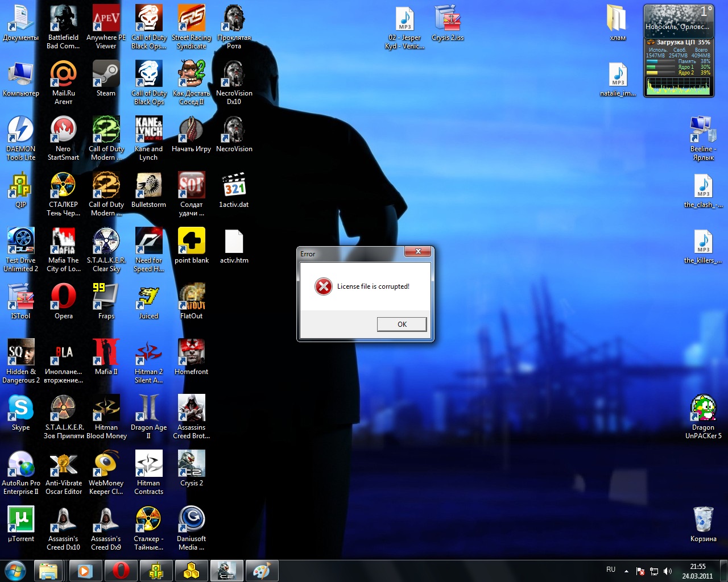Screen dimensions: 728x582
Task: Select the Homefront shortcut
Action: tap(191, 357)
